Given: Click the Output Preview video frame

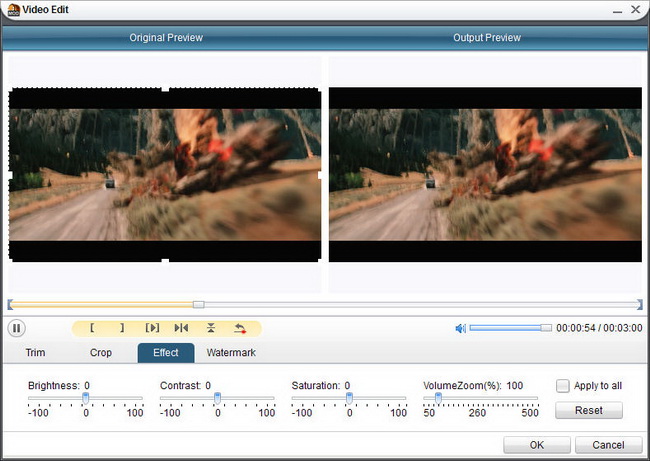Looking at the screenshot, I should coord(485,175).
